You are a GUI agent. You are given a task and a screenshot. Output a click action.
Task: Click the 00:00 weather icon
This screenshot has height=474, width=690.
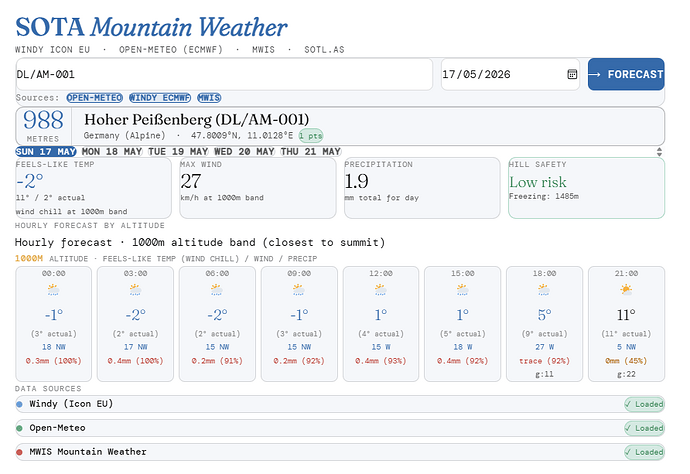pos(53,290)
